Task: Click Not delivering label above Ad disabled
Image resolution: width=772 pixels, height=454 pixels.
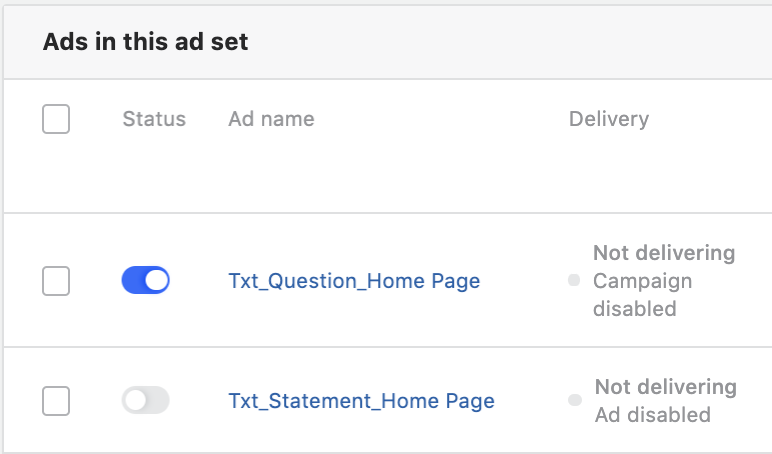Action: tap(665, 387)
